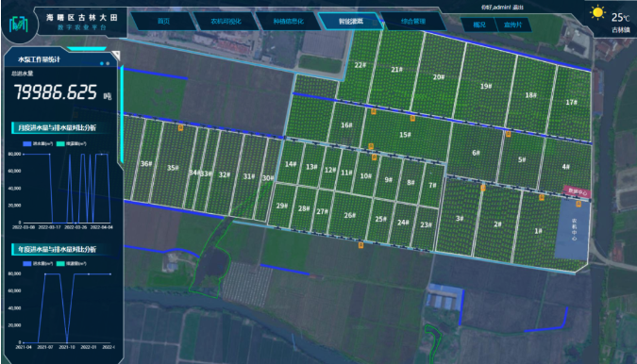Click orange marker above 农机中心 area
637x364 pixels.
578,204
